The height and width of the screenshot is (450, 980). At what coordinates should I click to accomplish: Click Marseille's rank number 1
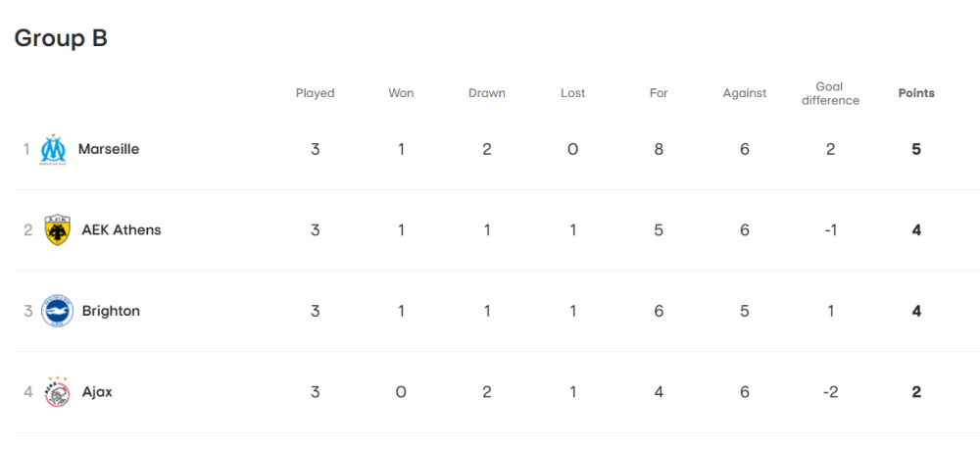click(27, 149)
